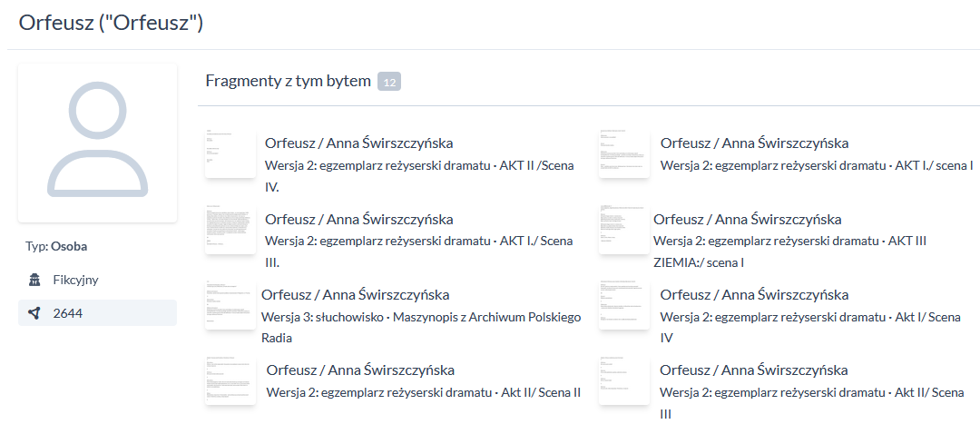Image resolution: width=980 pixels, height=434 pixels.
Task: Click the graph icon beside 2644
Action: 34,313
